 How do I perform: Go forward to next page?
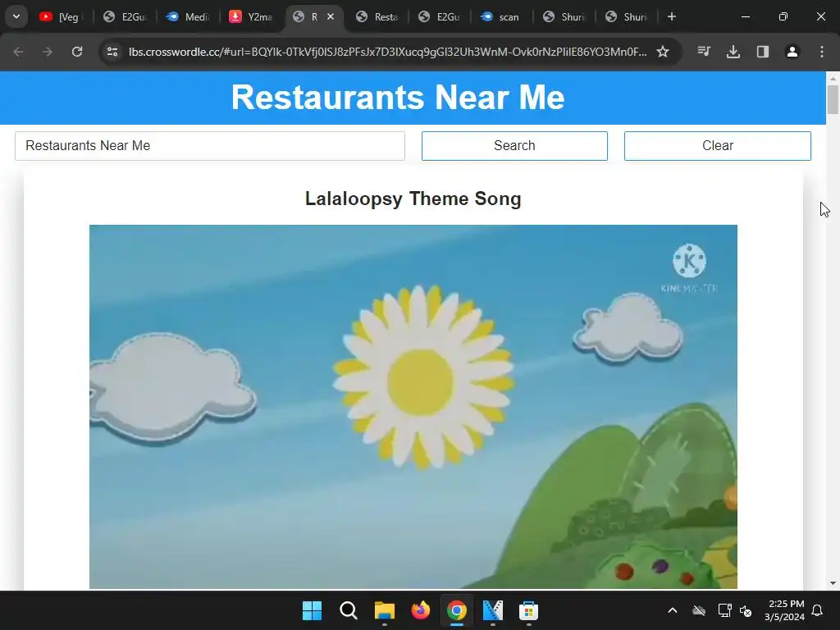48,52
